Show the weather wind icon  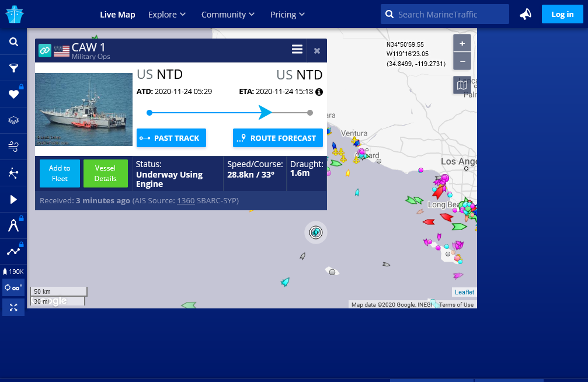[13, 147]
